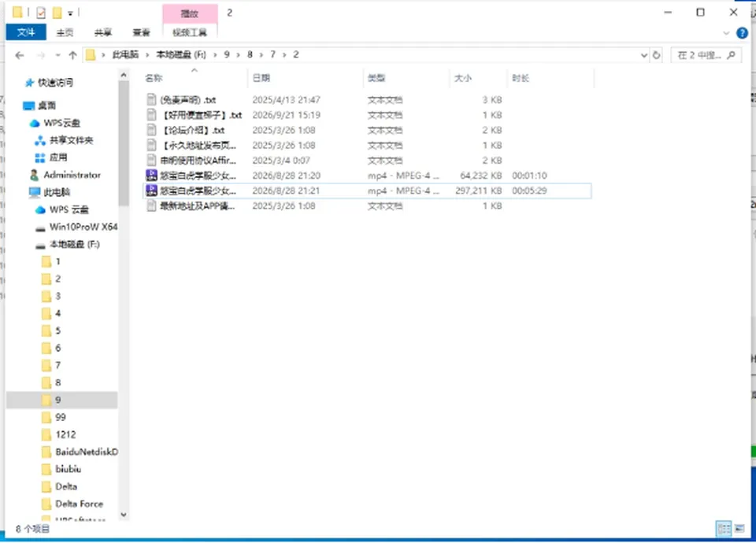
Task: Open recent locations dropdown arrow
Action: click(57, 55)
